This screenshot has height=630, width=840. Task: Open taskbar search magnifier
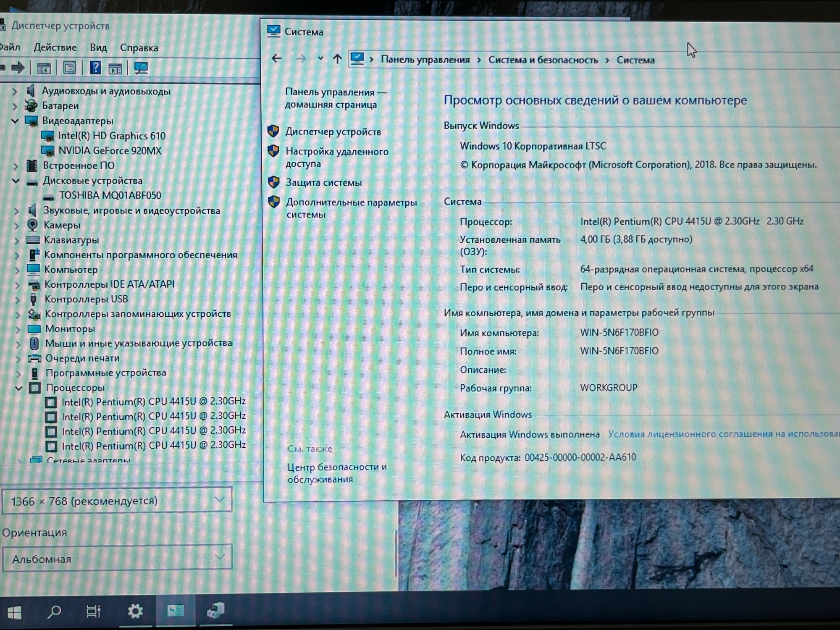(54, 612)
